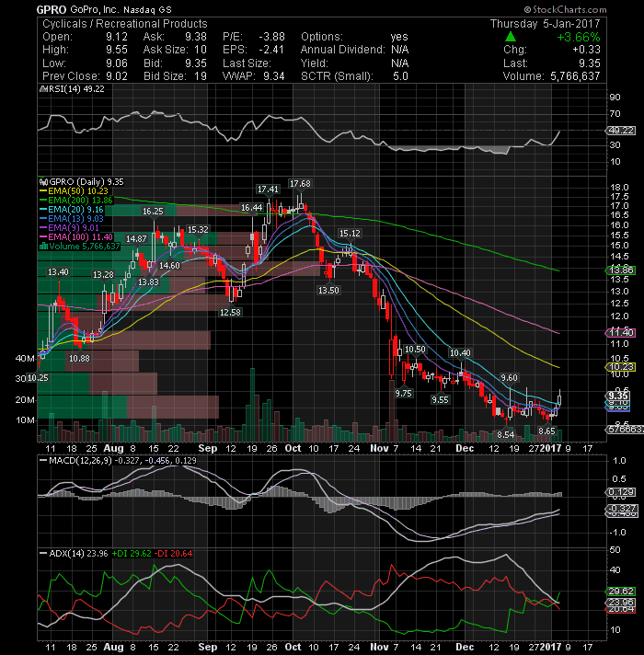Click the Ask price 9.38

[196, 37]
